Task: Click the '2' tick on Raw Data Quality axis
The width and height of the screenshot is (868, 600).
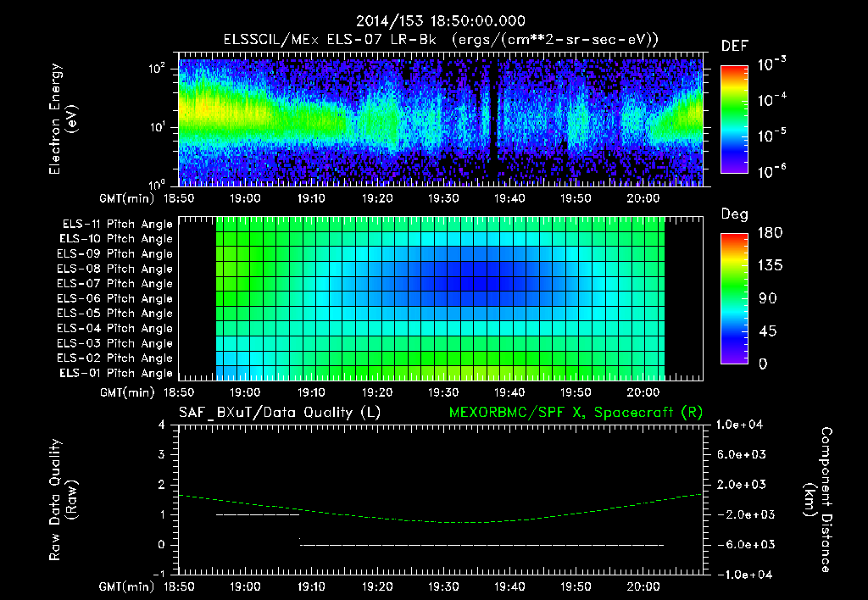Action: tap(162, 485)
